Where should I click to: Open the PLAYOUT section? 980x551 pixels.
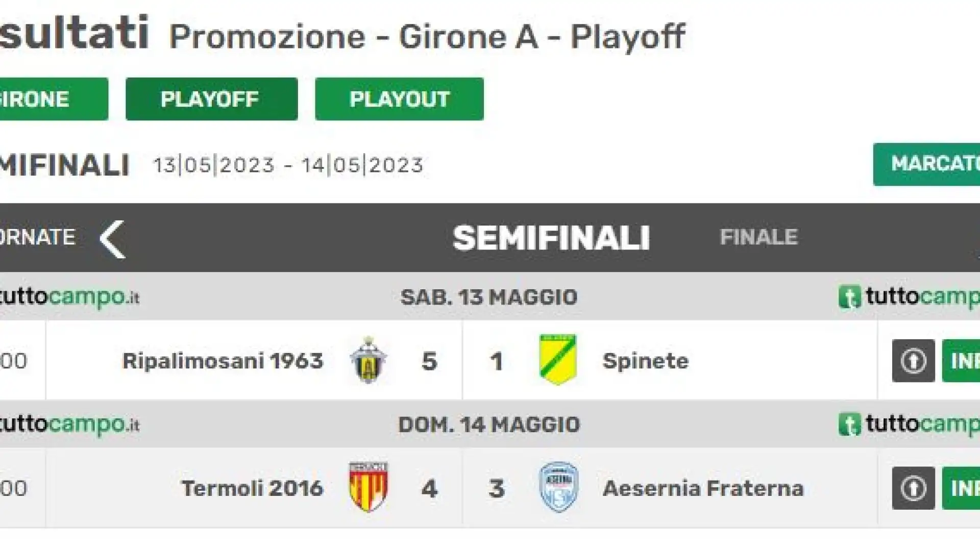[x=399, y=99]
